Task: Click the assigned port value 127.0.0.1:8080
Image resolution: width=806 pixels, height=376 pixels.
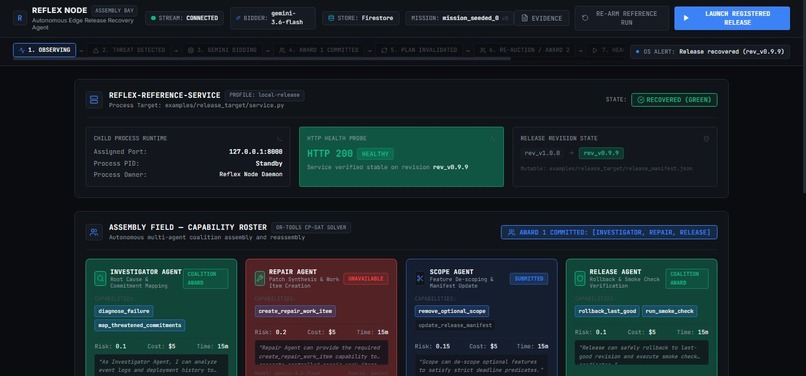Action: point(255,152)
